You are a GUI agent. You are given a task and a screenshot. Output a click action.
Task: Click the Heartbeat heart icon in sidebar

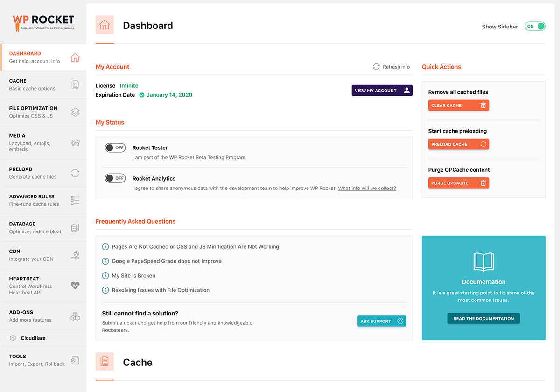tap(75, 286)
